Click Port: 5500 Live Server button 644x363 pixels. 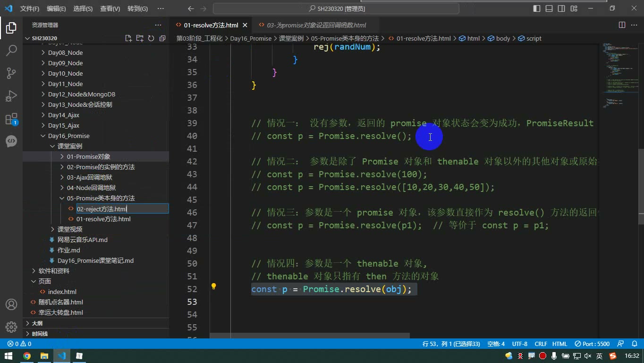click(593, 344)
